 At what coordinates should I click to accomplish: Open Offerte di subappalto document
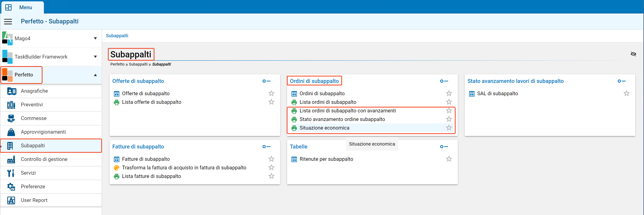coord(146,93)
